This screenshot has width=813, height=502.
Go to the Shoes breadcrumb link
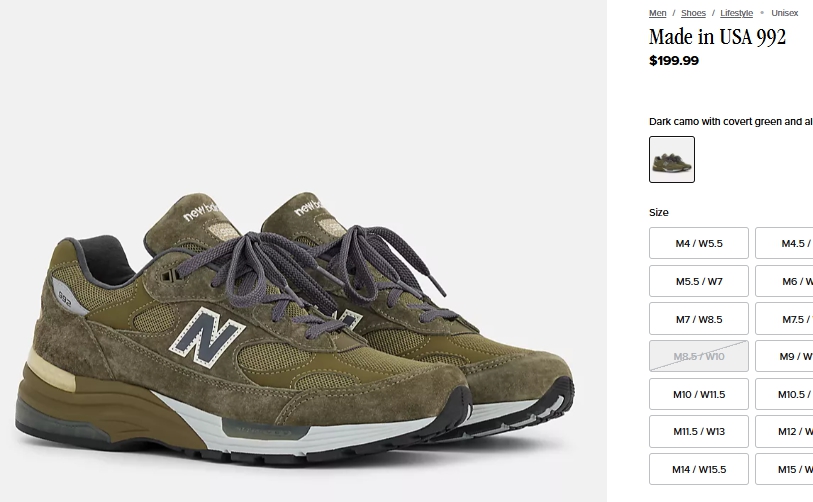point(693,13)
